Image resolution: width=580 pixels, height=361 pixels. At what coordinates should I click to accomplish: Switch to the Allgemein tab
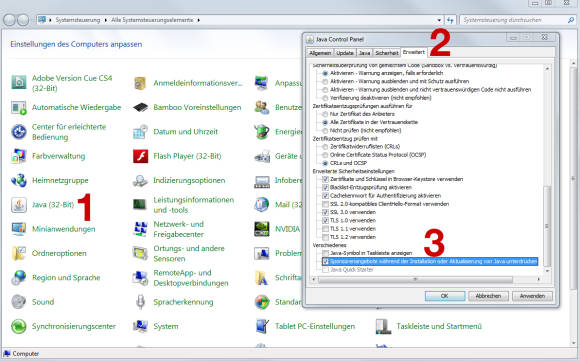point(320,53)
